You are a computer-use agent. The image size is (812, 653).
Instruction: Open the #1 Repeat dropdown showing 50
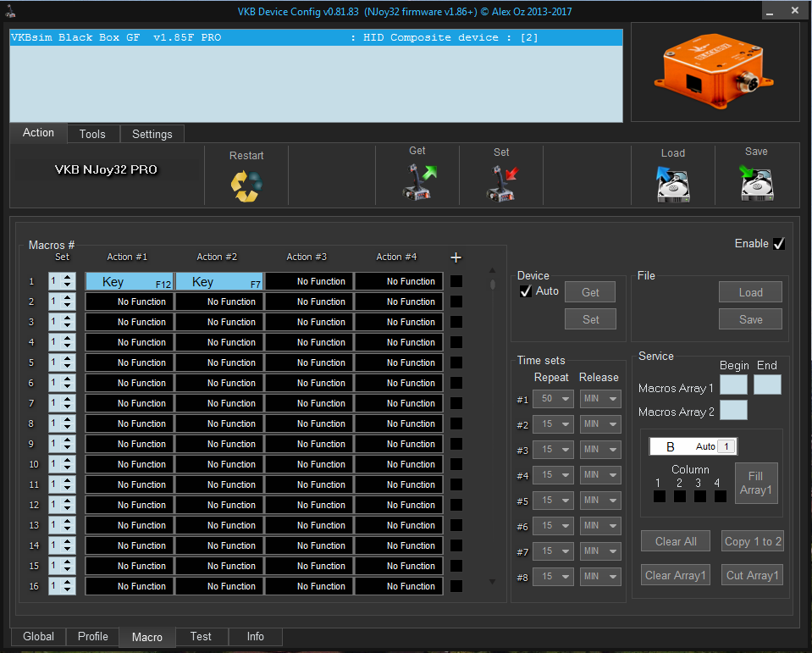pyautogui.click(x=553, y=399)
